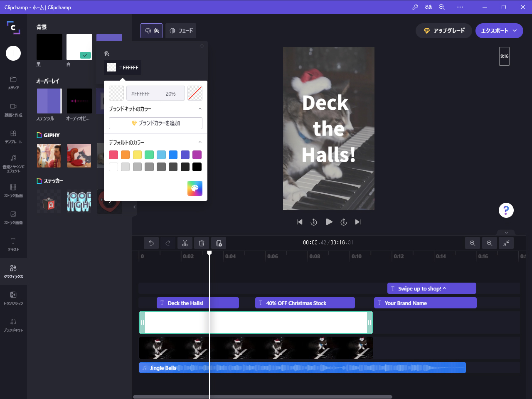The height and width of the screenshot is (399, 532).
Task: Open the ストック画像 sidebar section
Action: click(13, 218)
